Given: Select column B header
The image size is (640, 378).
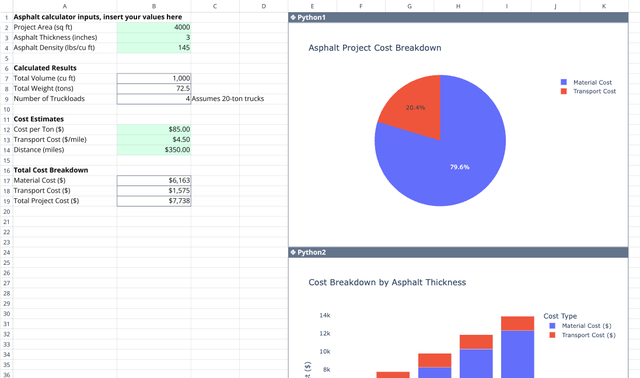Looking at the screenshot, I should pyautogui.click(x=154, y=6).
